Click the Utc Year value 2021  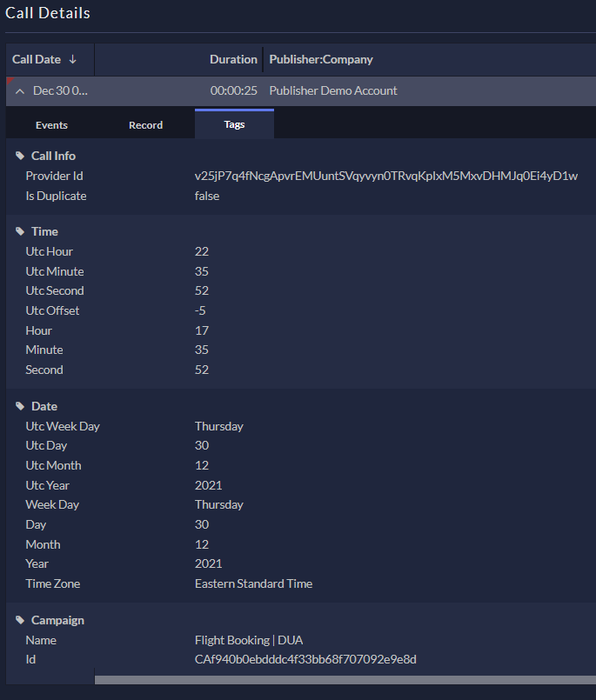tap(208, 485)
